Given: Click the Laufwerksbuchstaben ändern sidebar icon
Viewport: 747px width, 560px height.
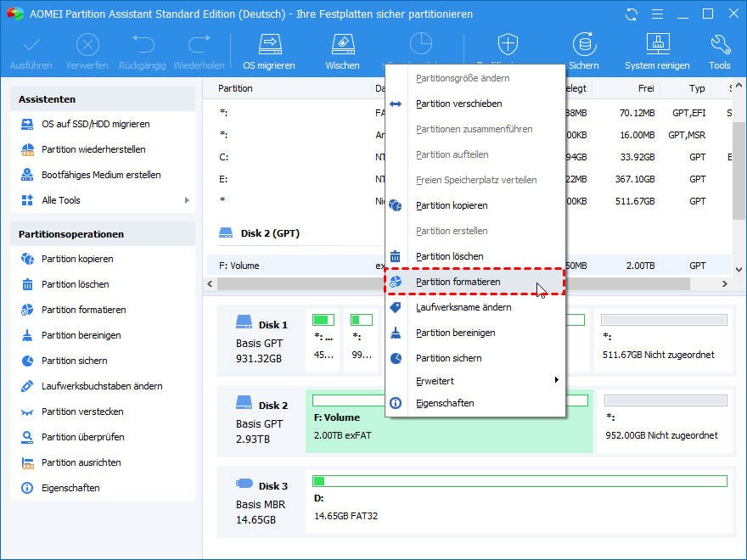Looking at the screenshot, I should [x=27, y=386].
